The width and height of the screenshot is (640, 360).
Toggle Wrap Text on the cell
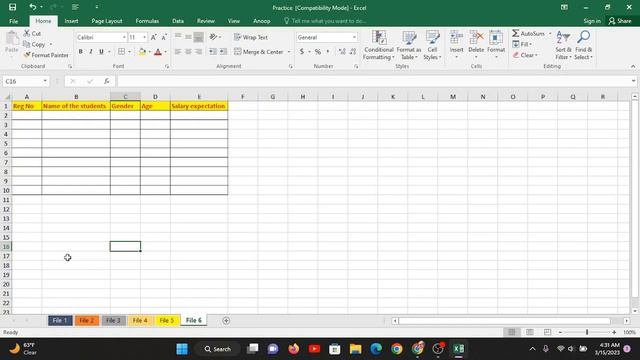[251, 37]
